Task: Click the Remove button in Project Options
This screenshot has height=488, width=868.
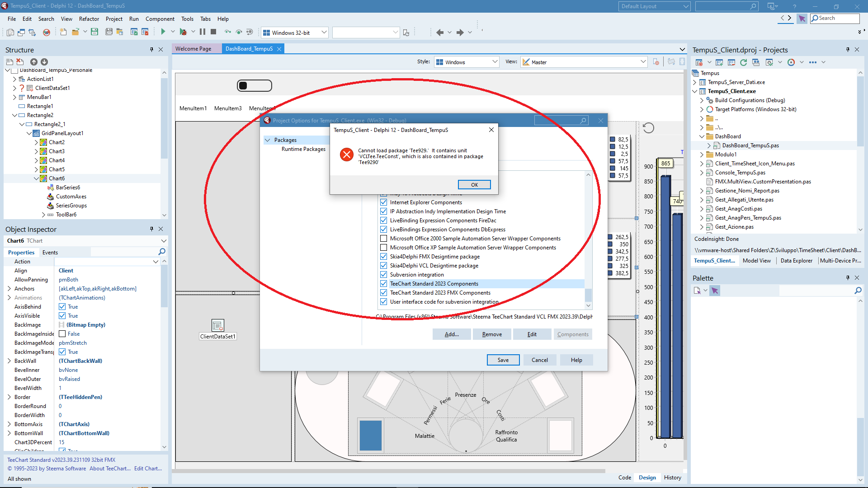Action: tap(492, 334)
